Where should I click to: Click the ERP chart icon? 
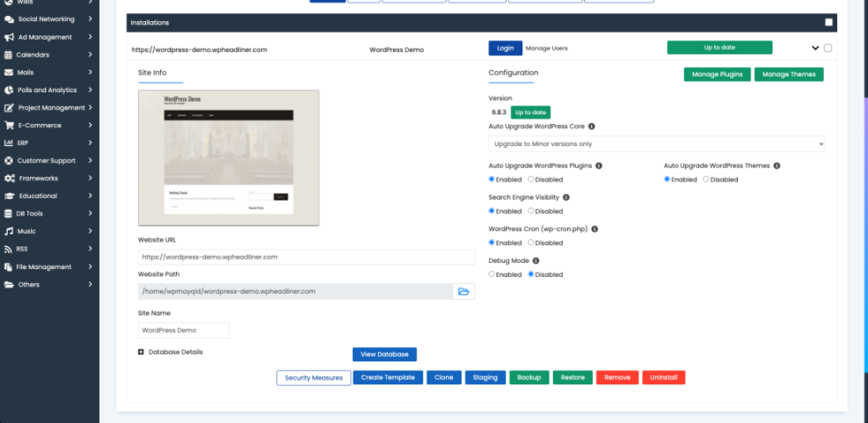pyautogui.click(x=8, y=142)
